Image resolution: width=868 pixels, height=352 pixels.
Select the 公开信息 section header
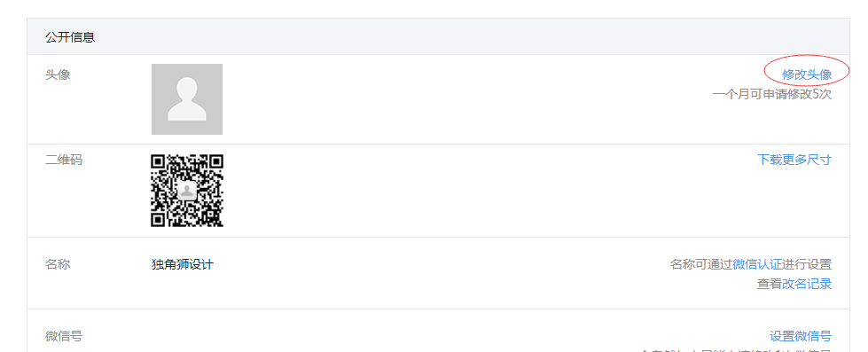point(70,37)
